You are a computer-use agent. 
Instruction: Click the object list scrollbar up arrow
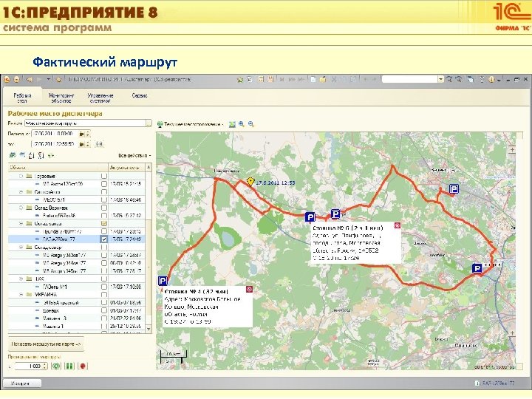(149, 167)
